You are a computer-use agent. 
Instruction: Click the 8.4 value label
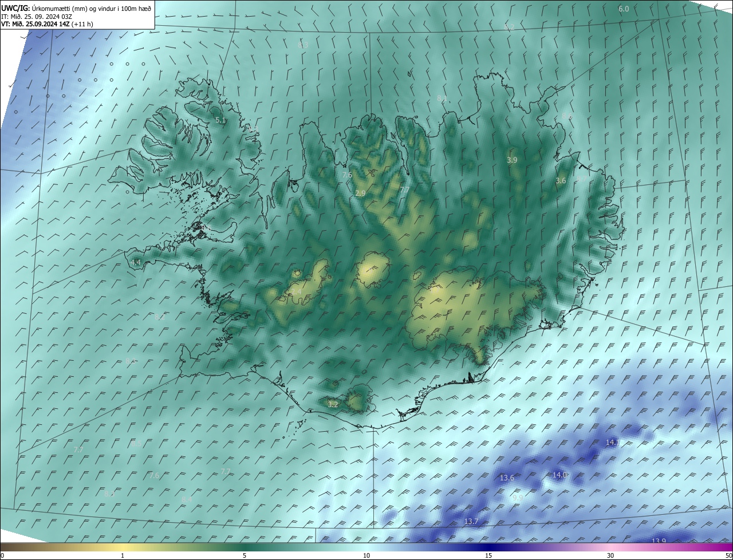(187, 499)
